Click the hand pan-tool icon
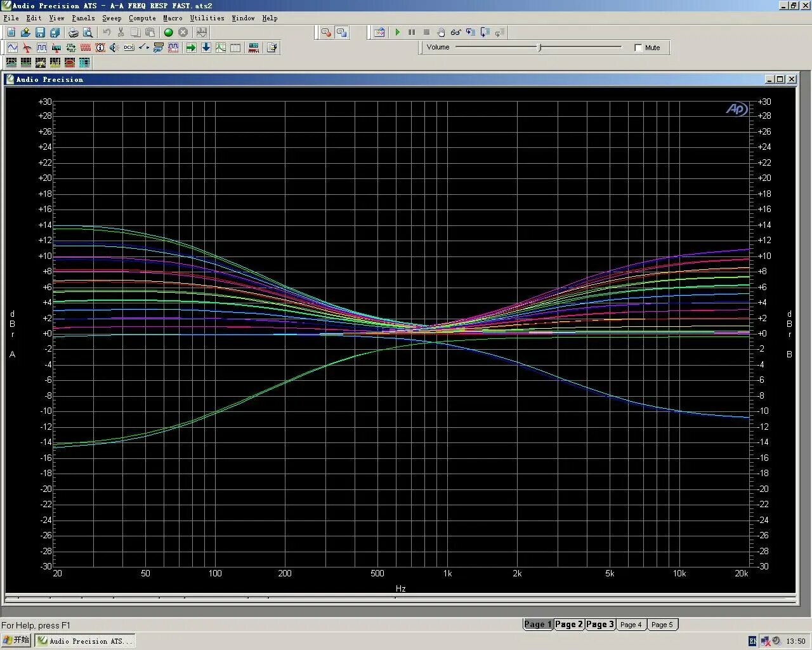The image size is (812, 650). (441, 32)
